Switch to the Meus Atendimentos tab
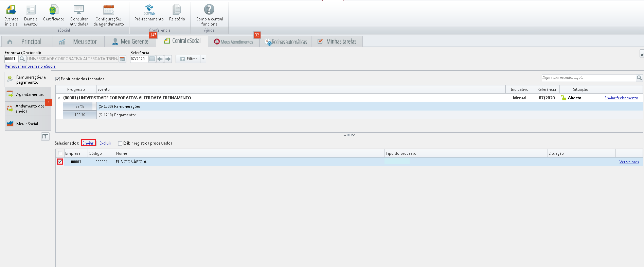 click(x=234, y=41)
